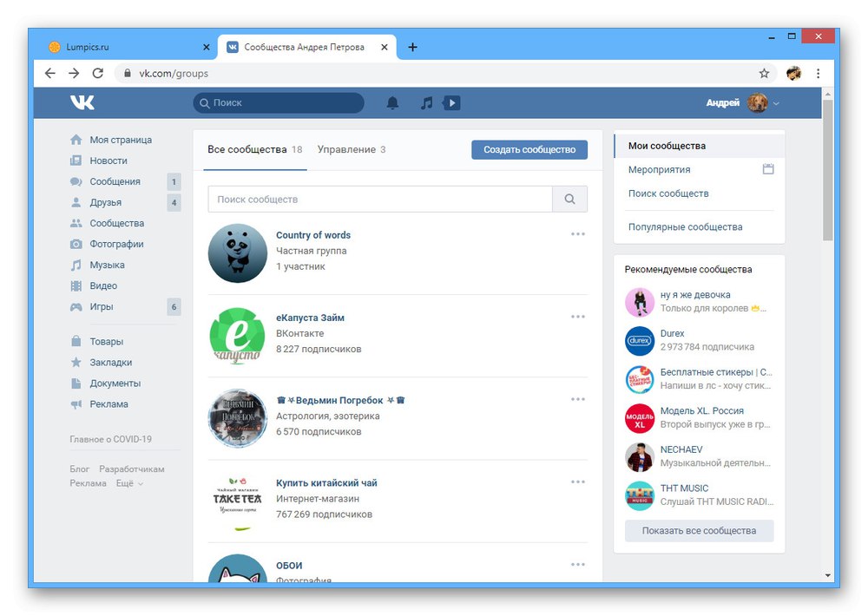Expand the Андрей profile menu arrow

pyautogui.click(x=776, y=103)
